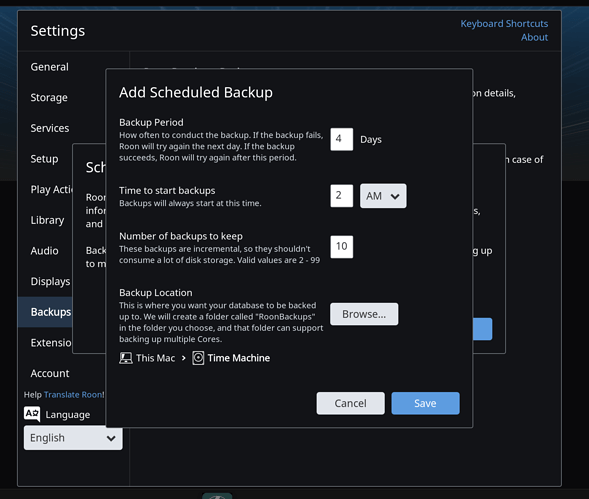Image resolution: width=589 pixels, height=499 pixels.
Task: Cancel the Add Scheduled Backup dialog
Action: click(x=350, y=403)
